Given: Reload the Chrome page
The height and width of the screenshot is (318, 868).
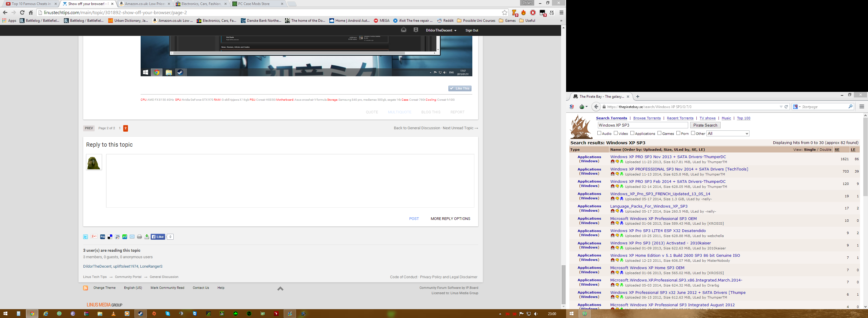Looking at the screenshot, I should pos(22,12).
